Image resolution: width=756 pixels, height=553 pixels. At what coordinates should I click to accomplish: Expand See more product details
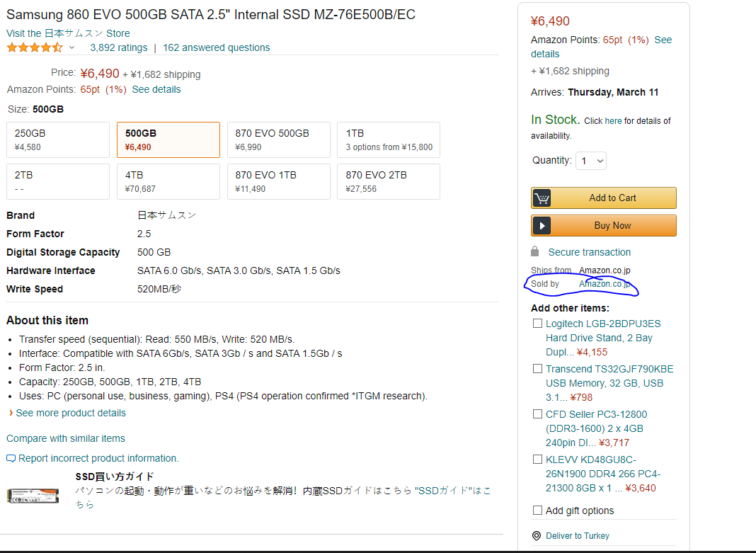point(70,413)
